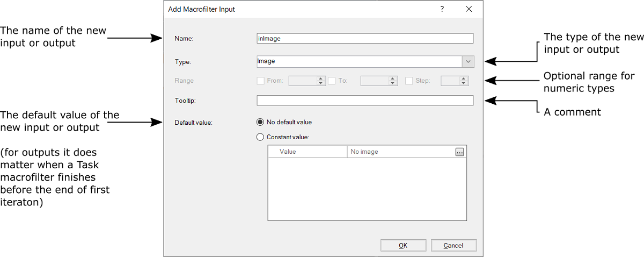Select the No default value option
Viewport: 644px width, 257px height.
tap(260, 122)
